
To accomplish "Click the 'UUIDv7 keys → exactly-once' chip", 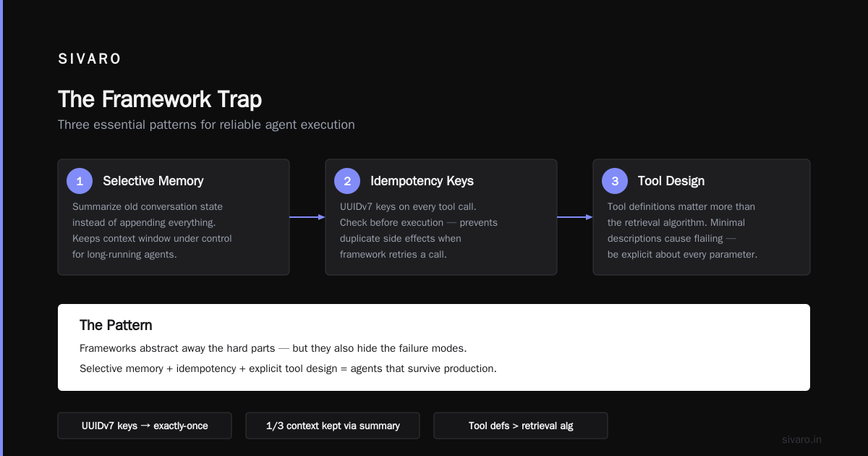I will (x=145, y=426).
